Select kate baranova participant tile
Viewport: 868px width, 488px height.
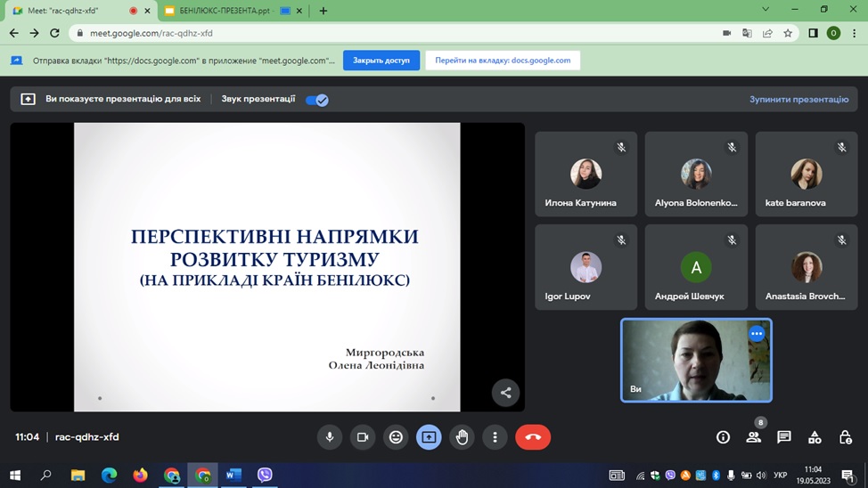(x=807, y=174)
